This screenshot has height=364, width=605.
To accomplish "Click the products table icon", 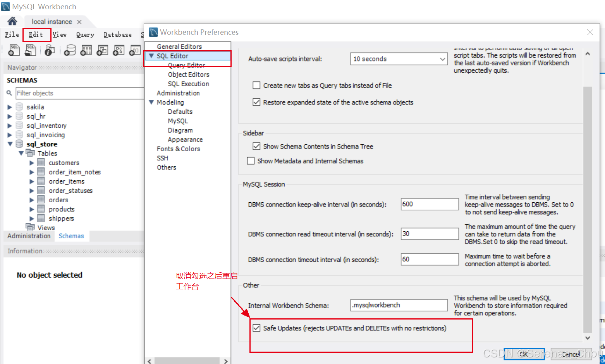I will point(41,209).
